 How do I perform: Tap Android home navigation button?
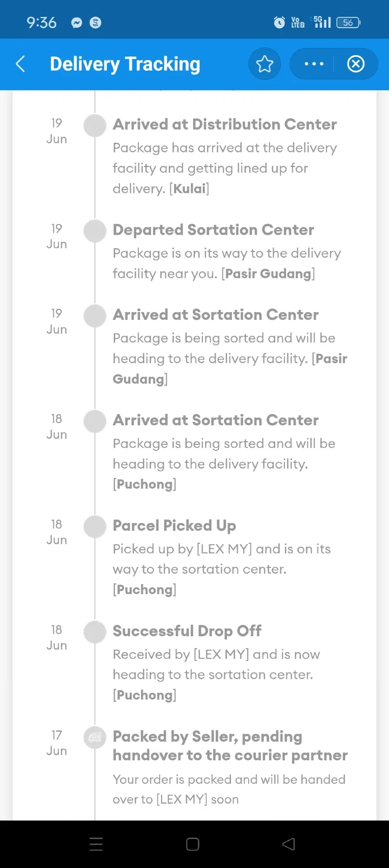(193, 844)
